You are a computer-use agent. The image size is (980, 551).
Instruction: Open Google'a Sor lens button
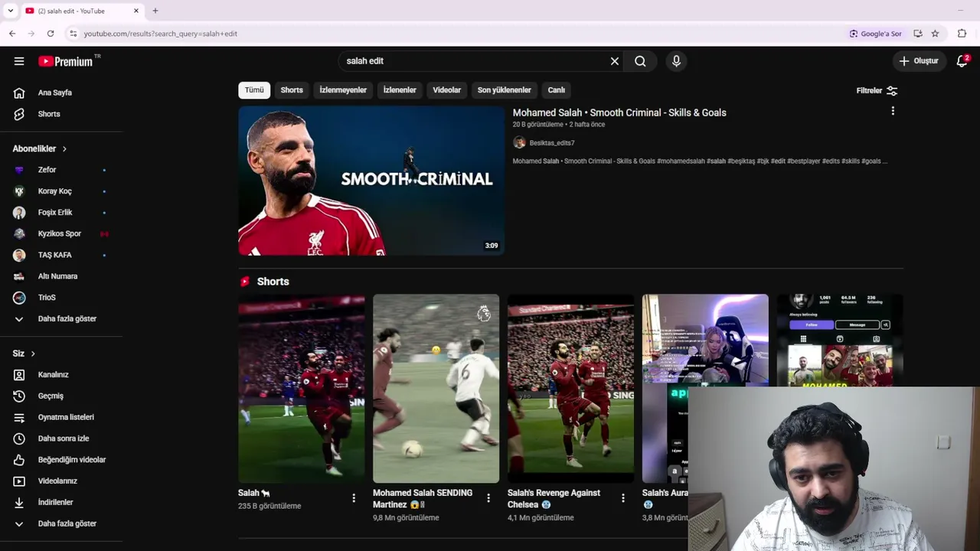[x=876, y=34]
